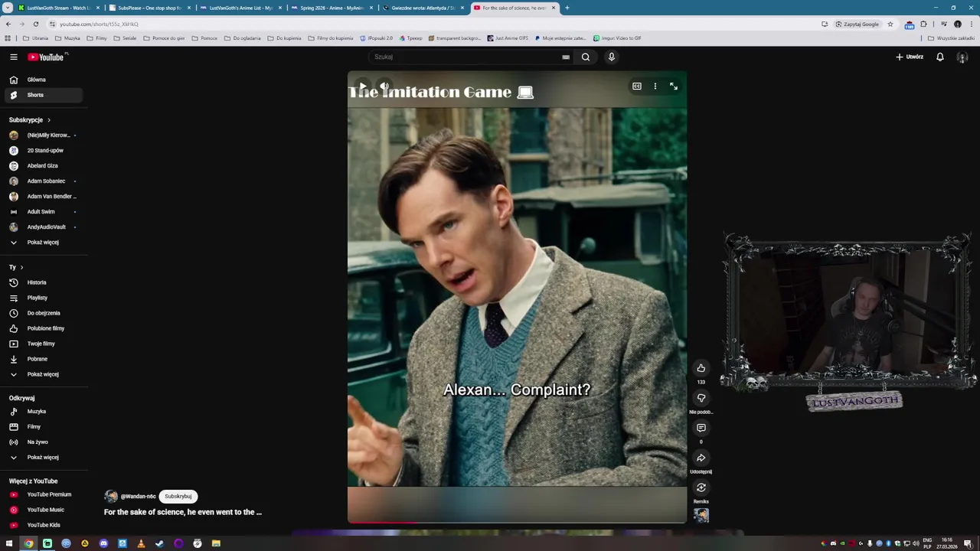Bookmark this page with the star

tap(890, 24)
